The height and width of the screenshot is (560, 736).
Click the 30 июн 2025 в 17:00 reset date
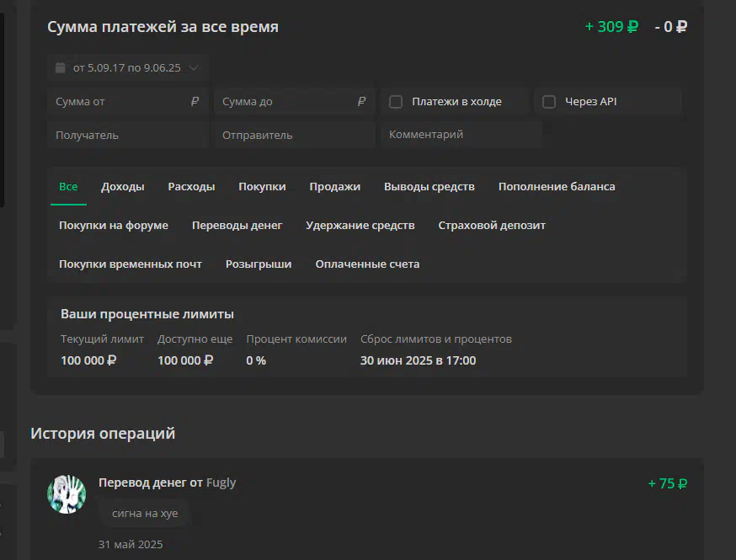point(418,360)
